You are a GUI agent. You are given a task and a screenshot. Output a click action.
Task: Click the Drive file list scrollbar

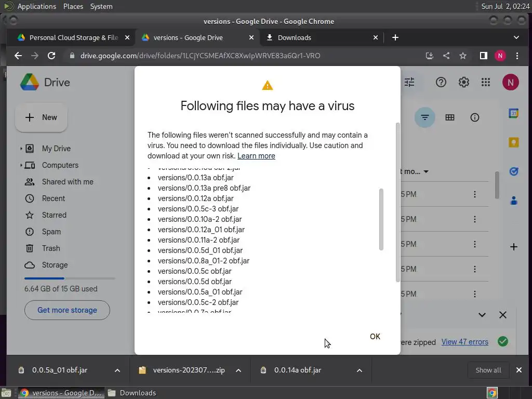coord(497,185)
